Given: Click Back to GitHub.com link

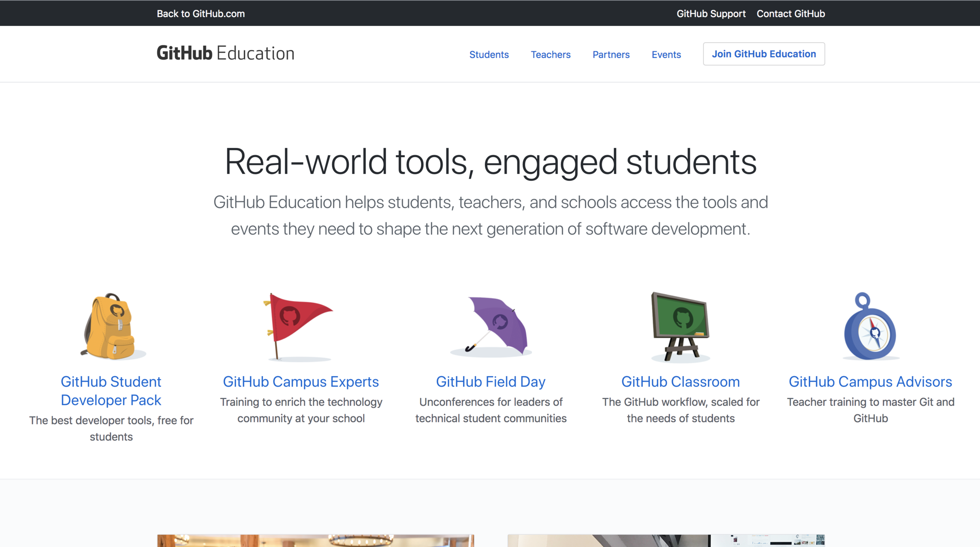Looking at the screenshot, I should (x=201, y=14).
